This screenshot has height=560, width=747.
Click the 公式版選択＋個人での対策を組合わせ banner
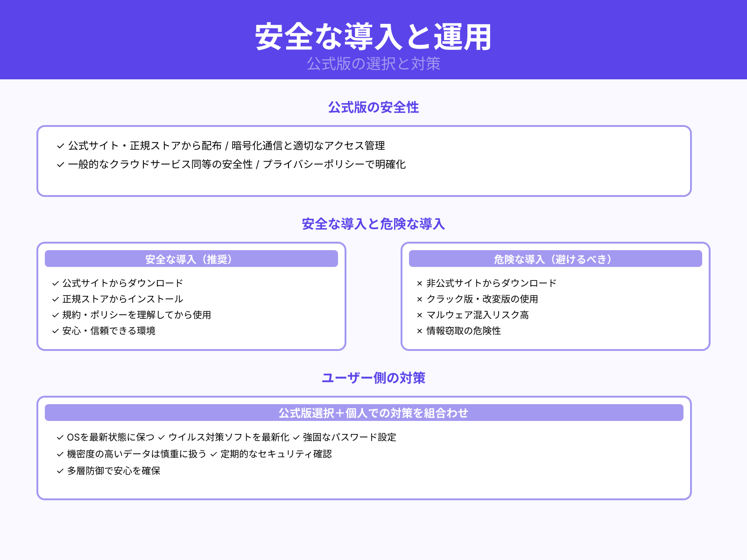pyautogui.click(x=373, y=413)
